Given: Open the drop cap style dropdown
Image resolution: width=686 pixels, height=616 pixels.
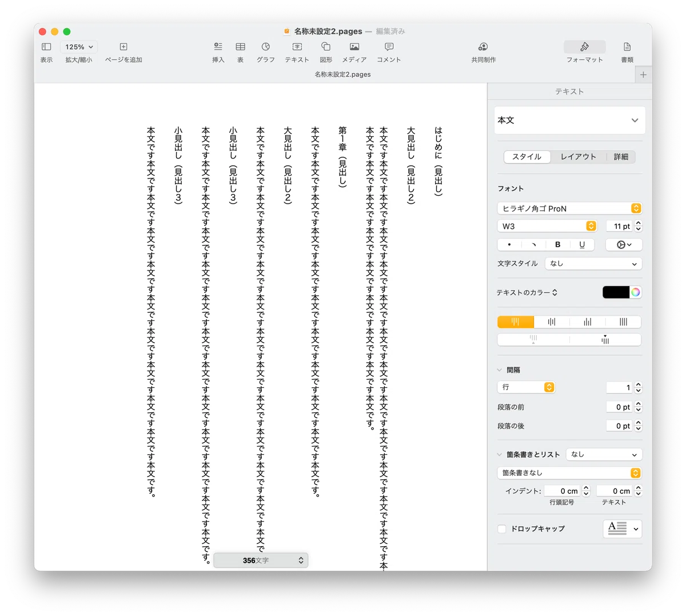Looking at the screenshot, I should (623, 528).
